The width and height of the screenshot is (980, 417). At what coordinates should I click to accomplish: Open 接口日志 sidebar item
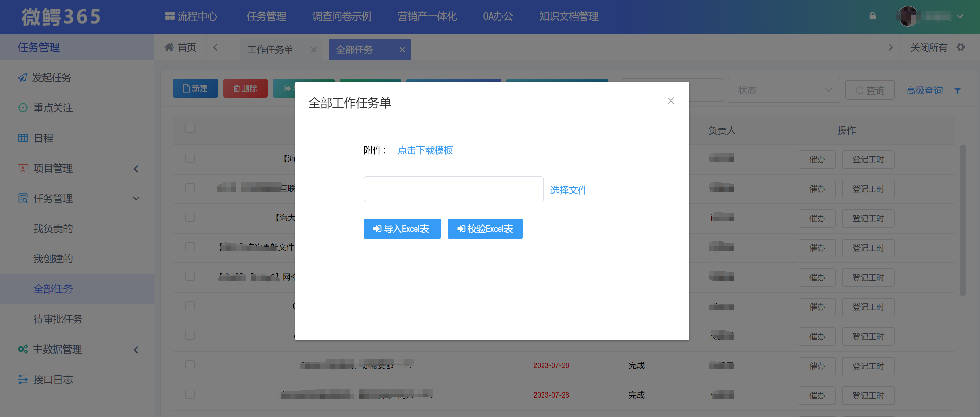(x=53, y=379)
